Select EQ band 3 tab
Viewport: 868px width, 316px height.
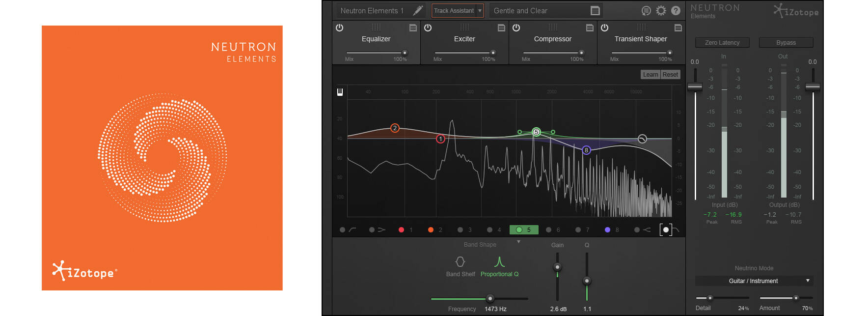pyautogui.click(x=465, y=230)
